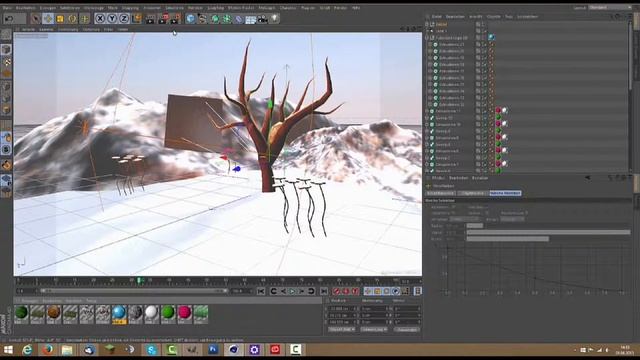Select the first Attribute Manager tab
The image size is (640, 360).
coord(440,193)
